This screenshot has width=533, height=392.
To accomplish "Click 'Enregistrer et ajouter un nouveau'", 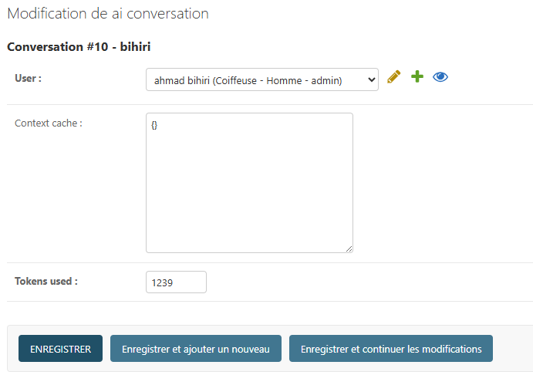I will click(x=196, y=349).
